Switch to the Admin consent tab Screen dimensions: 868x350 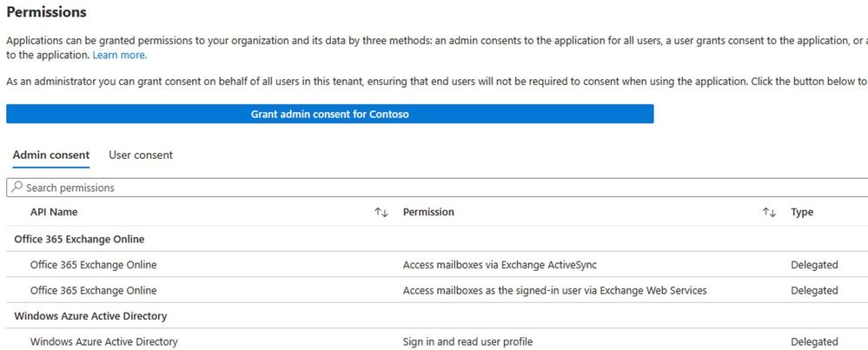50,155
